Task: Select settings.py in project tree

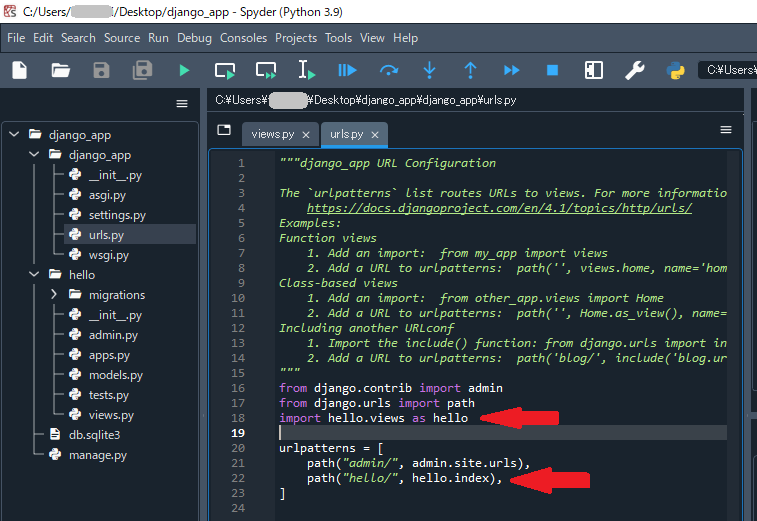Action: pos(117,215)
